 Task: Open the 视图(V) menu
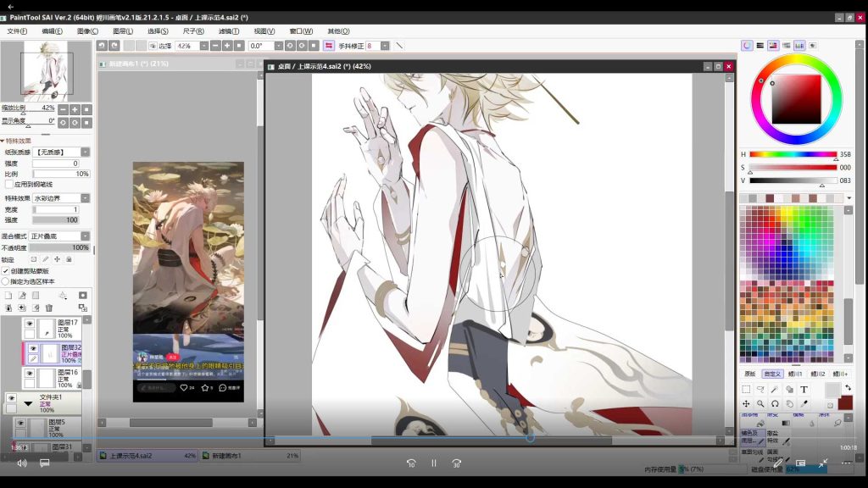(264, 31)
